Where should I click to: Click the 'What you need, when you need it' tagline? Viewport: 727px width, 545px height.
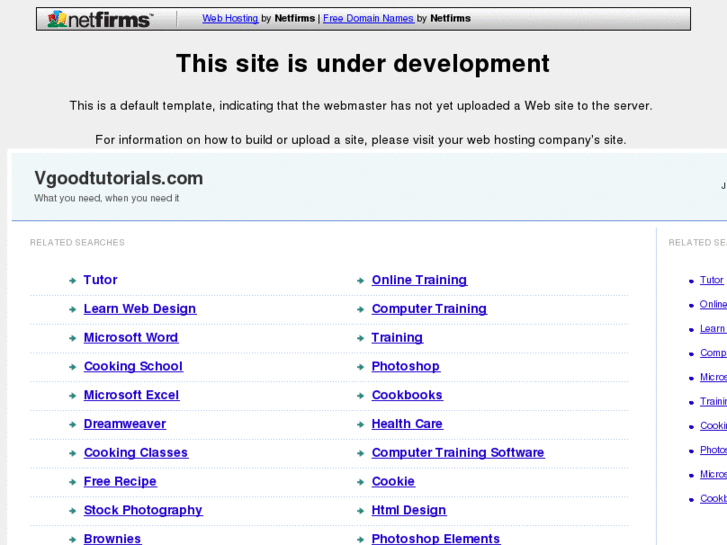(107, 198)
